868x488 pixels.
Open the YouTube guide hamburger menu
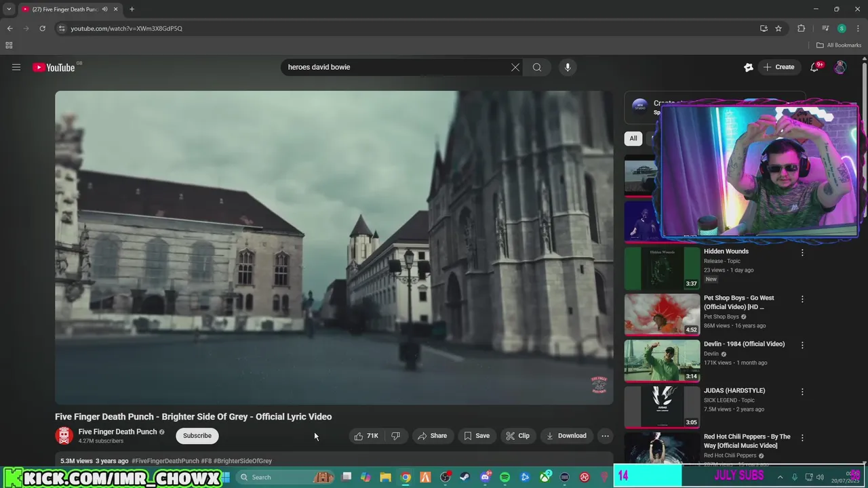pyautogui.click(x=16, y=67)
